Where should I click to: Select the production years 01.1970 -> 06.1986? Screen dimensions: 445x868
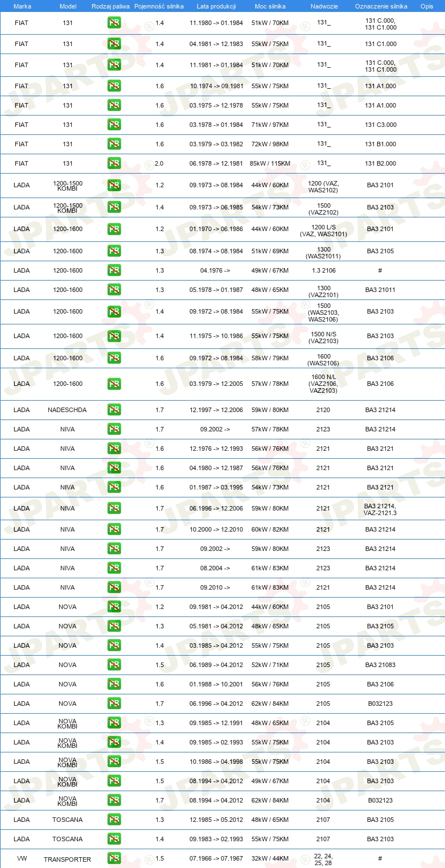click(x=216, y=229)
